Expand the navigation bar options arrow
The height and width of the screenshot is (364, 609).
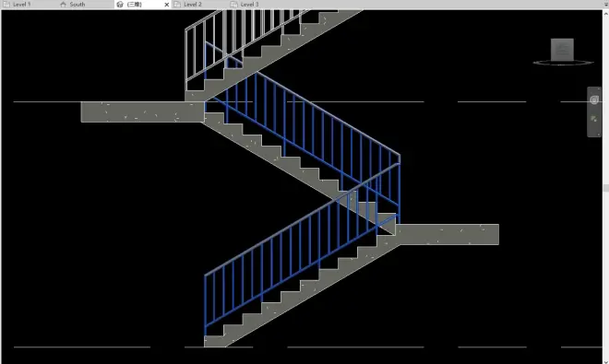(599, 135)
